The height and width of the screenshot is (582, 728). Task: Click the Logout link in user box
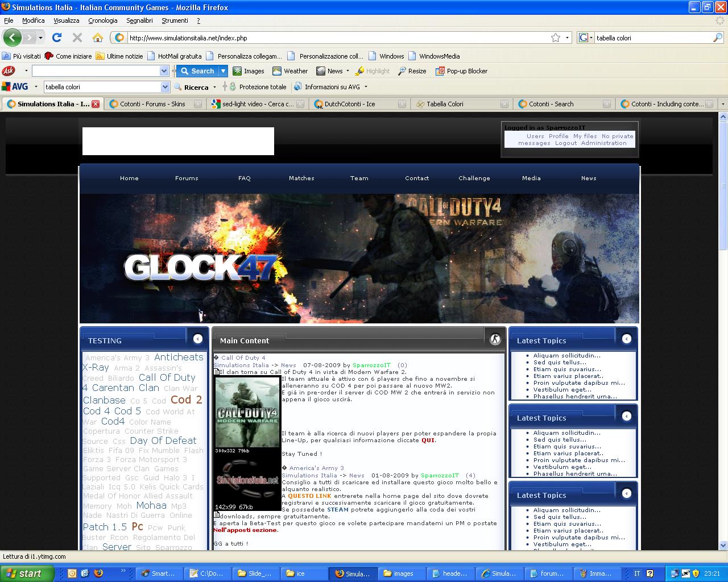click(565, 143)
